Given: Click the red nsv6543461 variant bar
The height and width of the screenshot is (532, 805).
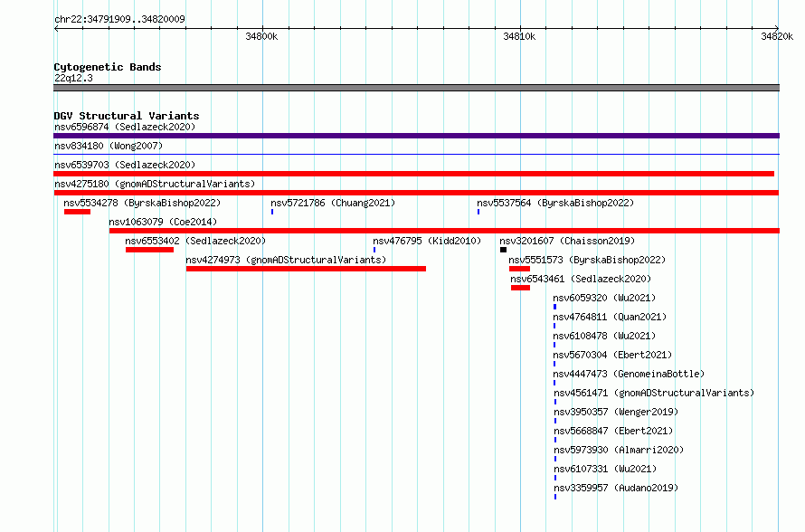Looking at the screenshot, I should point(521,288).
